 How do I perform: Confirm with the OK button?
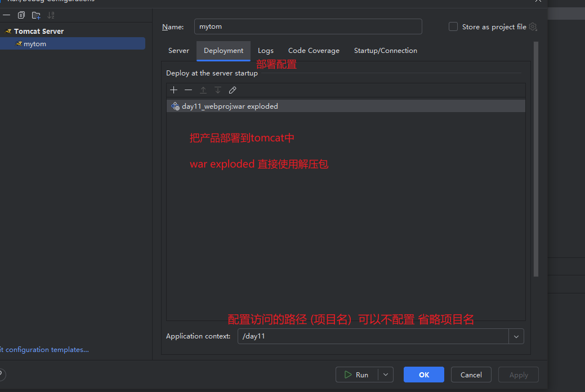[424, 375]
